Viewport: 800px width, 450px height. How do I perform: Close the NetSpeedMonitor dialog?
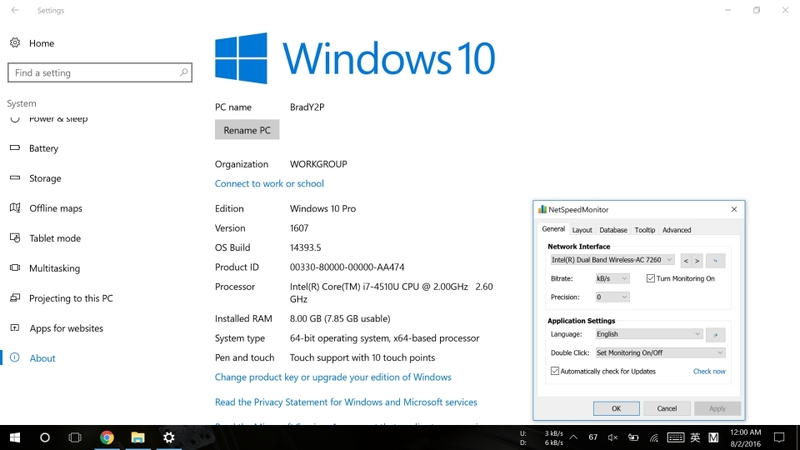pos(734,209)
